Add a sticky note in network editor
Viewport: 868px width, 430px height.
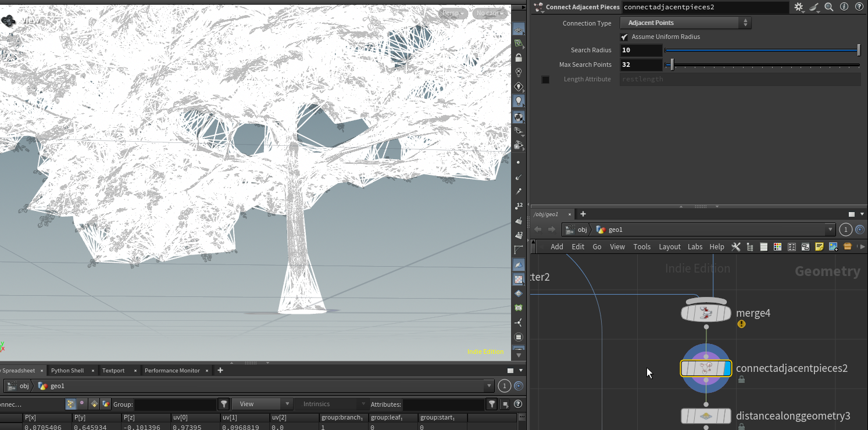(x=819, y=246)
